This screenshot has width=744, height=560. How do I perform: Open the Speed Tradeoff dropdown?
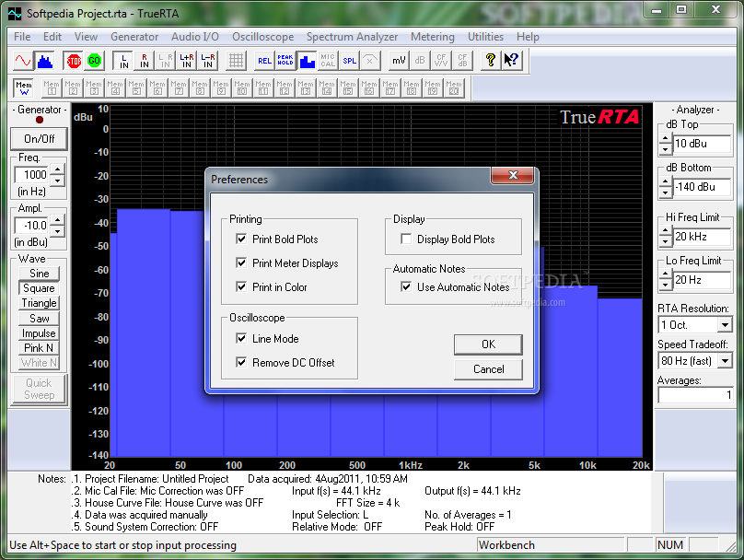[725, 361]
